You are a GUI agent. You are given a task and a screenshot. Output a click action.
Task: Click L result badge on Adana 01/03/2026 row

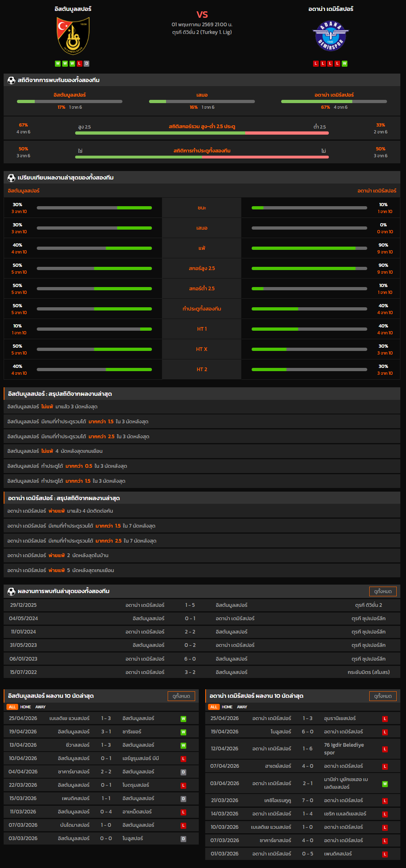pyautogui.click(x=385, y=854)
